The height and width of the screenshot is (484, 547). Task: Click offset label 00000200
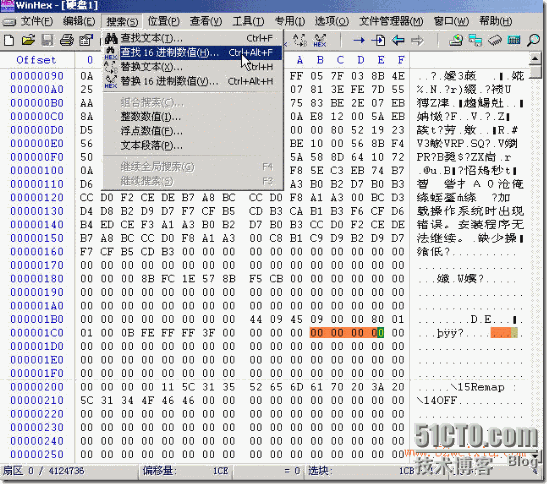coord(37,387)
